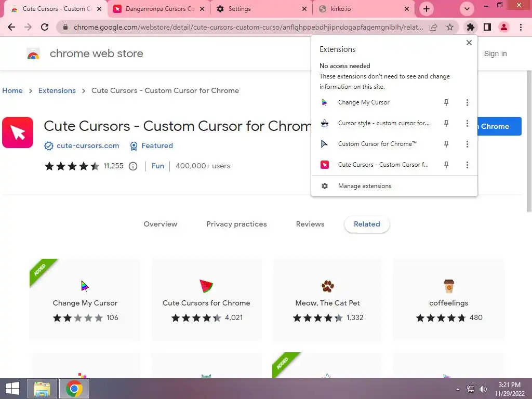Close the Extensions popup
Viewport: 532px width, 399px height.
coord(469,43)
